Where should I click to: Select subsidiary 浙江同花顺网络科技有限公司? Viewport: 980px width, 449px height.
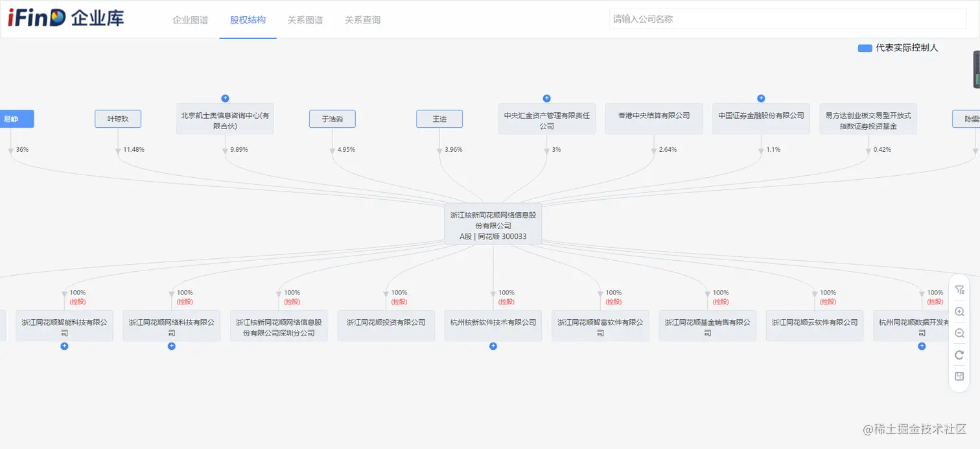pyautogui.click(x=171, y=326)
